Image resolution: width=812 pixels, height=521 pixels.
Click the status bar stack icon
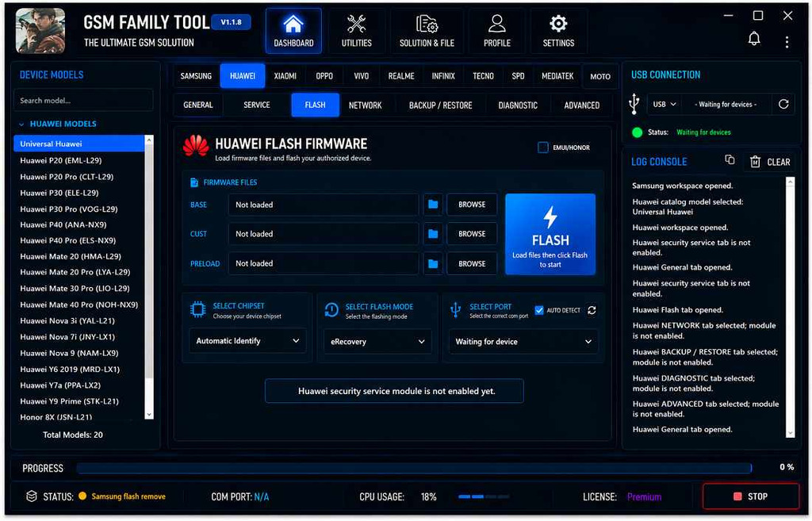coord(32,496)
